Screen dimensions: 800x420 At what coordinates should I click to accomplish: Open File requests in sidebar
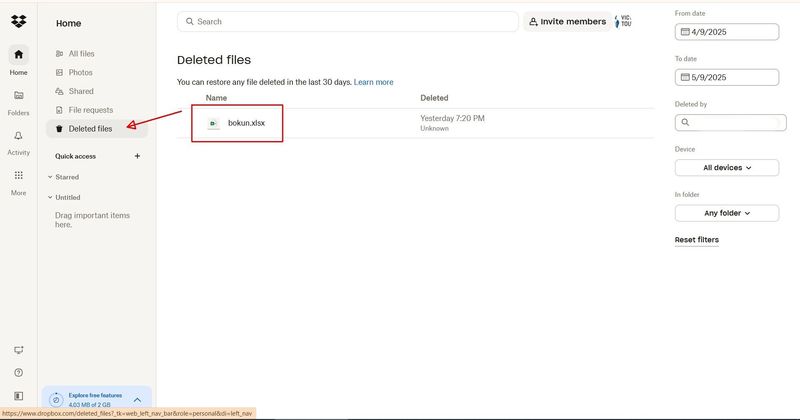(91, 110)
